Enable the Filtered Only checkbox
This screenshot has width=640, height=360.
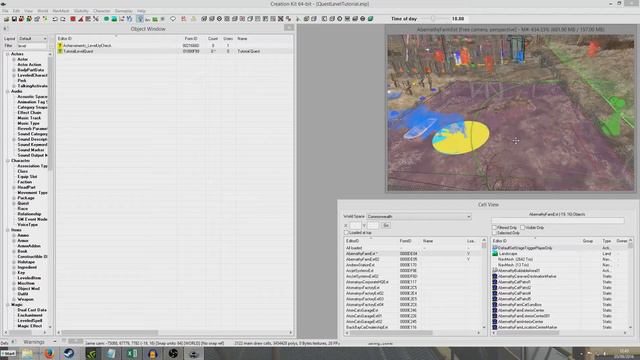[x=495, y=227]
